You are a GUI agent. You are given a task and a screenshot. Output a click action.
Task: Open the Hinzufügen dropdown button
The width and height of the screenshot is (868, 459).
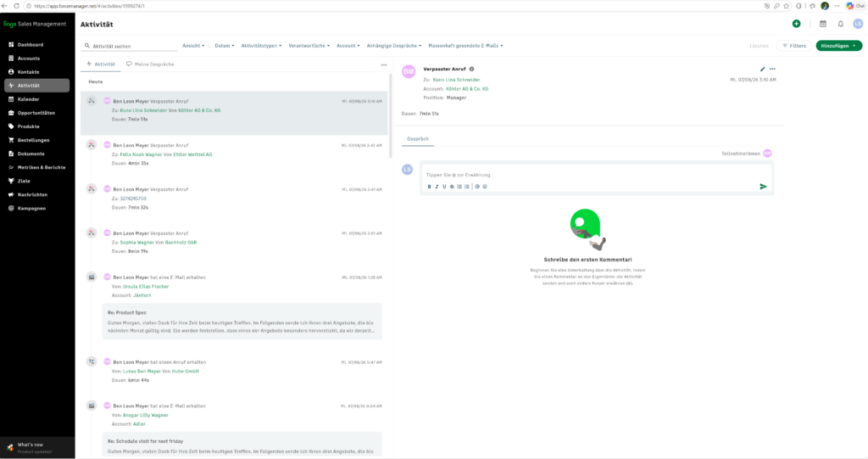[838, 46]
